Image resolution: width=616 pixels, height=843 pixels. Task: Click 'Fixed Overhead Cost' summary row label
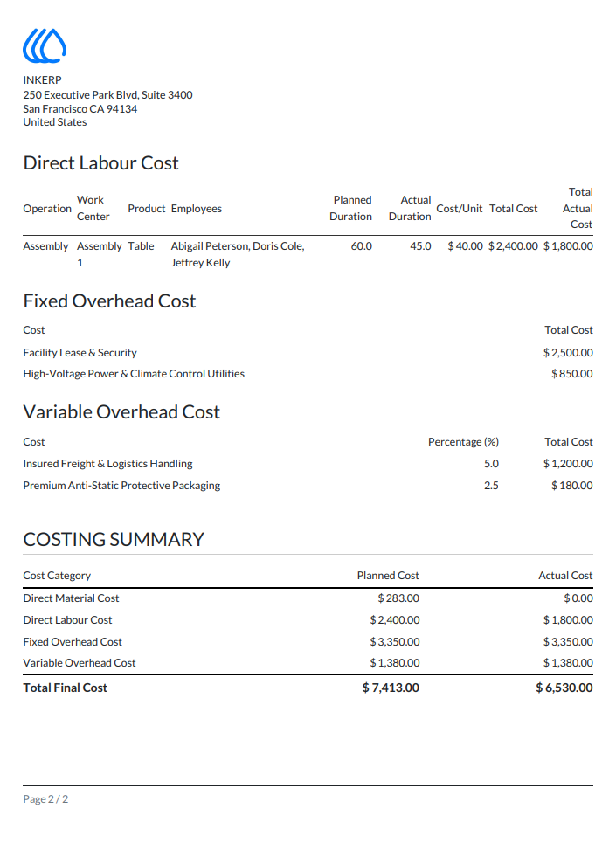73,642
